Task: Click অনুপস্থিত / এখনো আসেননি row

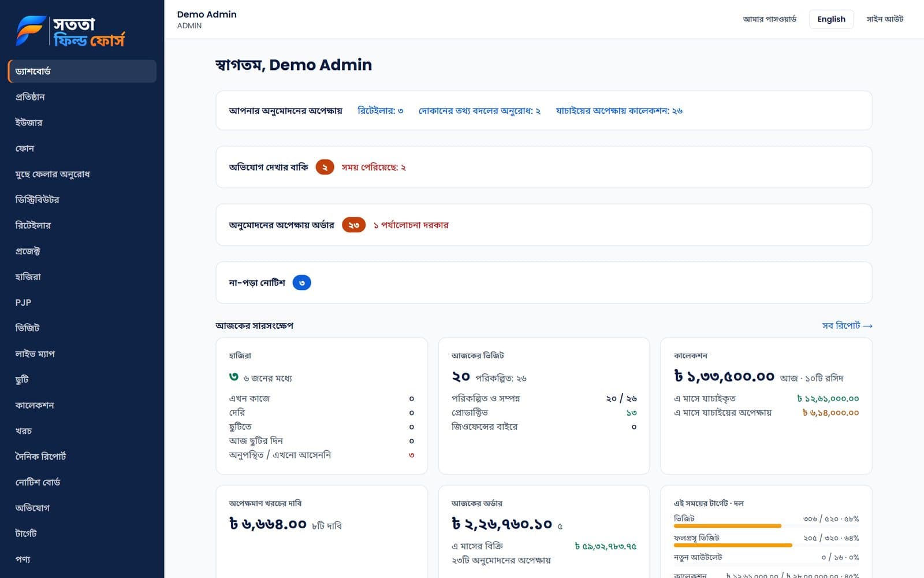Action: tap(322, 455)
